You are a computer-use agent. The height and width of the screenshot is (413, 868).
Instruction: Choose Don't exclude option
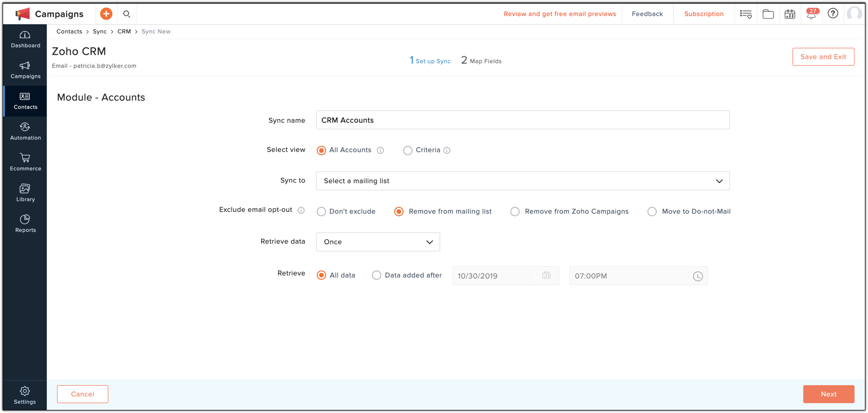click(x=321, y=211)
